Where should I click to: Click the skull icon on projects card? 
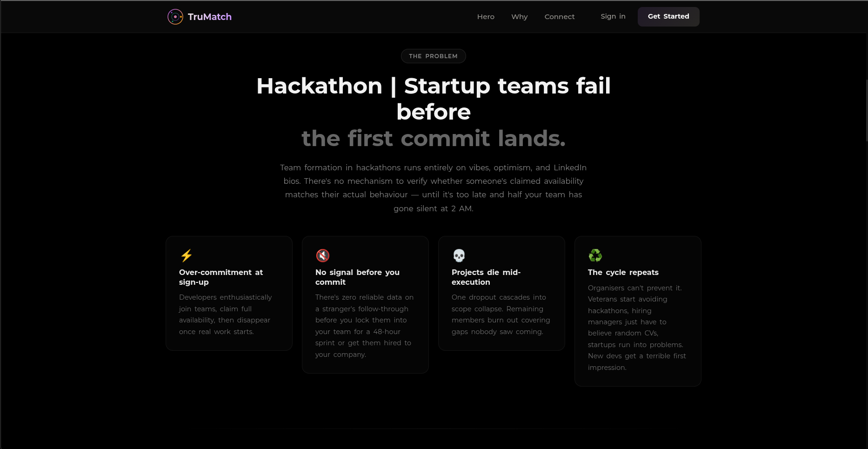tap(459, 255)
